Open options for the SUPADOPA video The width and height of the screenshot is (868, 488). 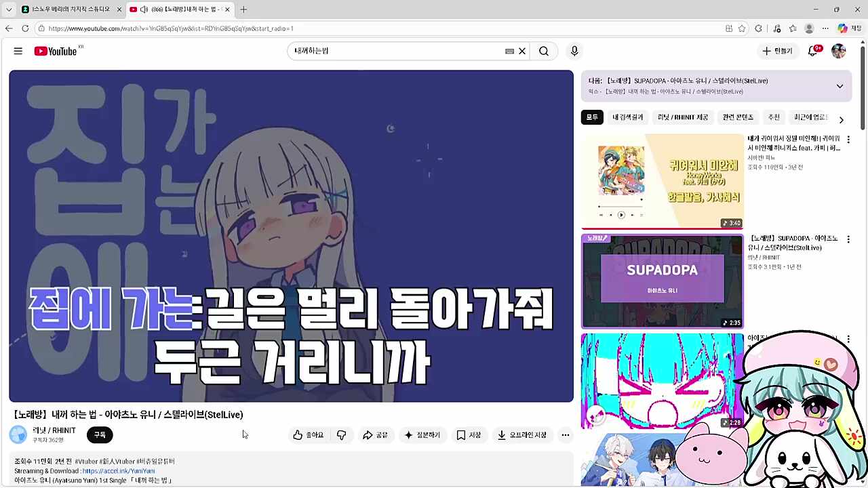848,239
